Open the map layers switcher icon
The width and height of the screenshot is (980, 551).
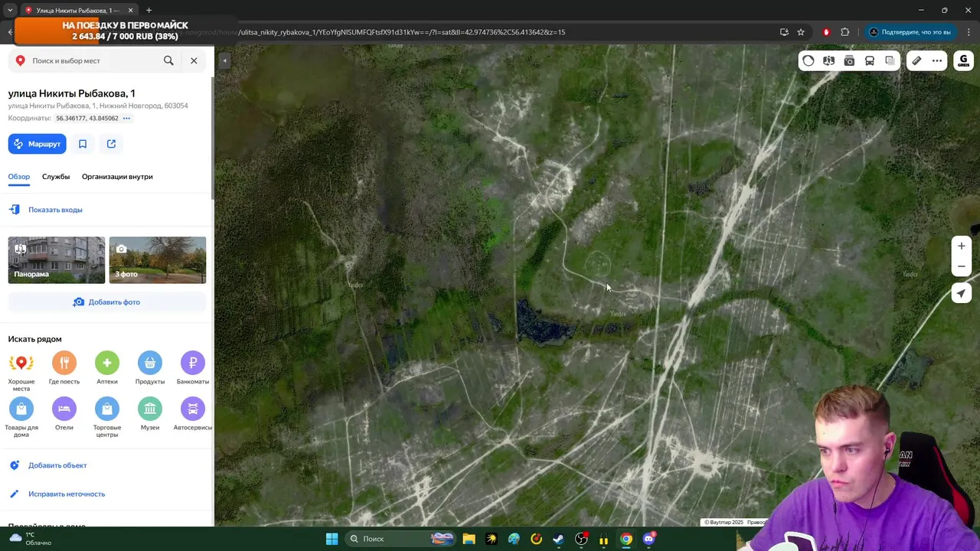(890, 60)
